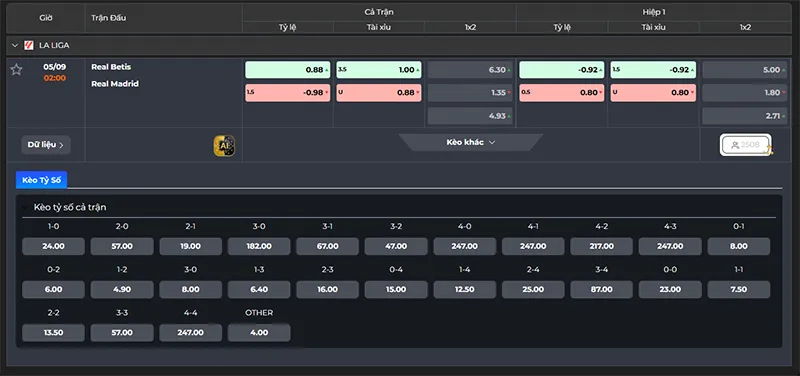Click the Real Betis team name

(111, 67)
